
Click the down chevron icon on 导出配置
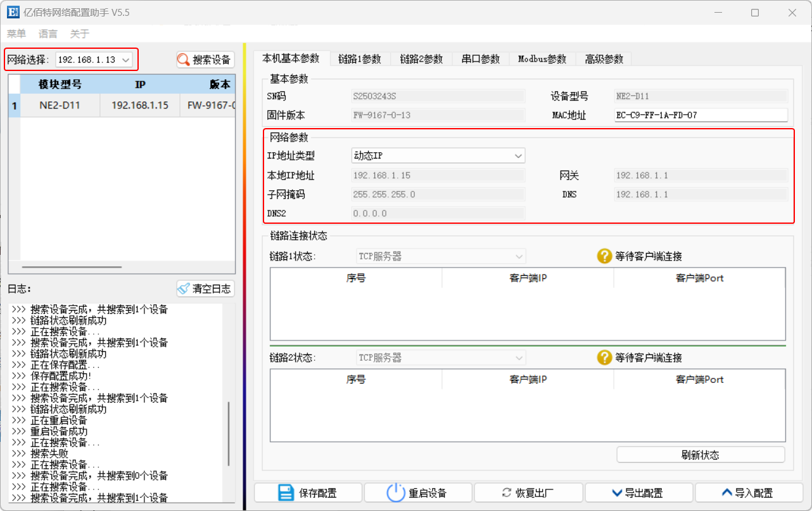[617, 493]
